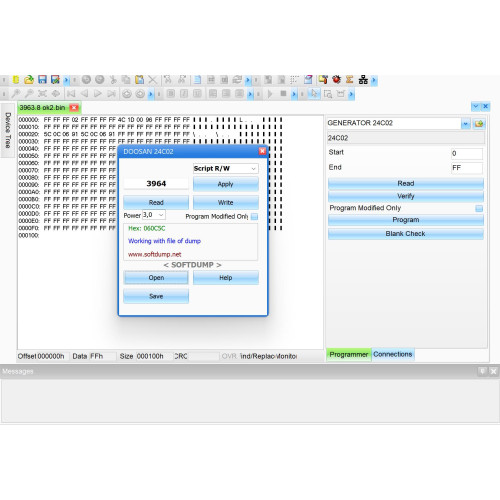Image resolution: width=500 pixels, height=500 pixels.
Task: Switch to the Connections tab
Action: point(393,354)
